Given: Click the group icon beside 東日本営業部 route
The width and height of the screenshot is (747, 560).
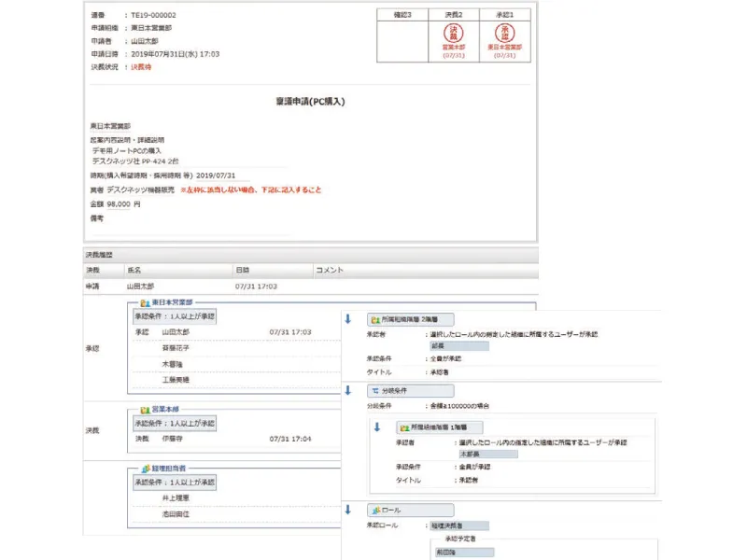Looking at the screenshot, I should 145,303.
